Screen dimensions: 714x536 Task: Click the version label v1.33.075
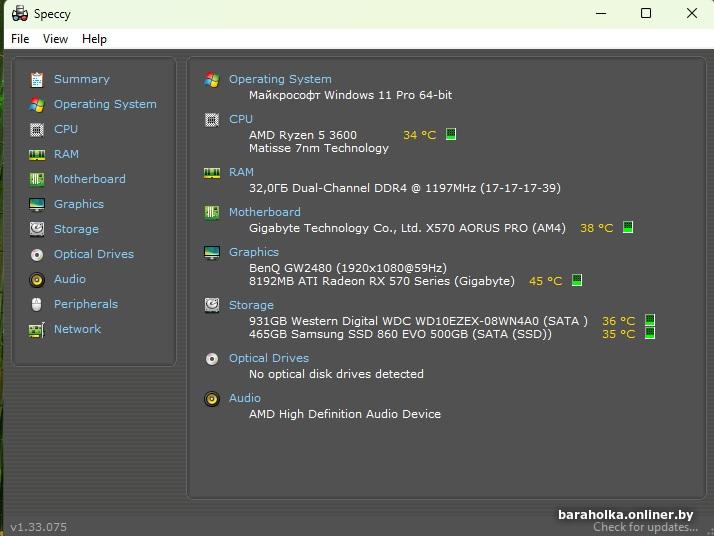(39, 527)
